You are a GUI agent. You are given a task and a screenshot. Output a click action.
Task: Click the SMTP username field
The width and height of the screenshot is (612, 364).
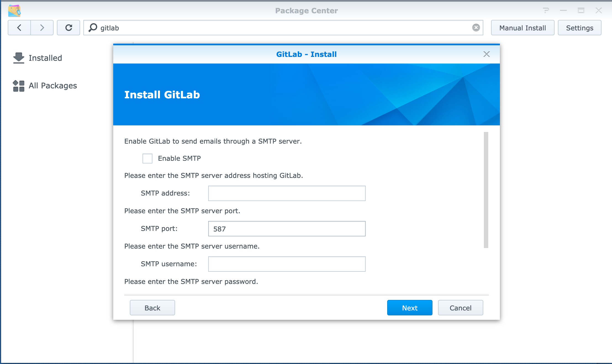click(287, 264)
